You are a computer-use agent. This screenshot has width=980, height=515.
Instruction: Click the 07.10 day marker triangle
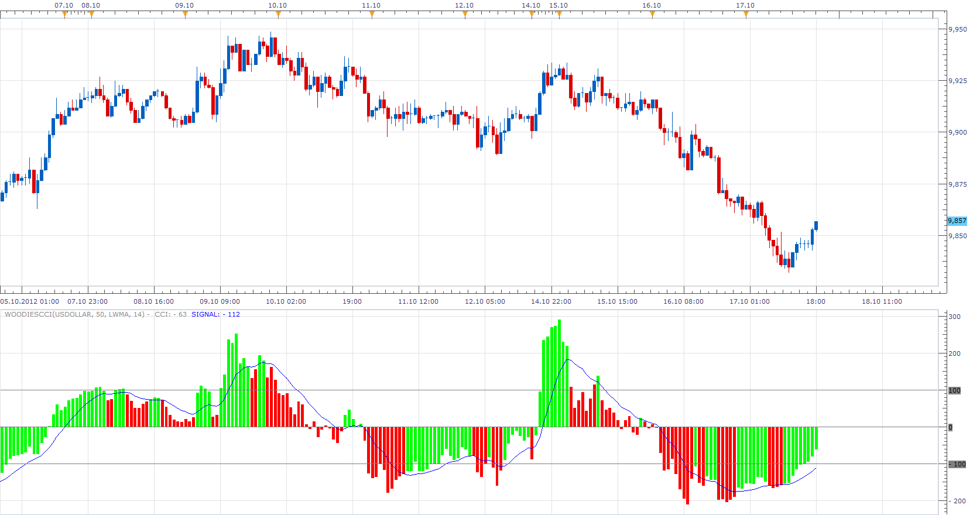[64, 15]
